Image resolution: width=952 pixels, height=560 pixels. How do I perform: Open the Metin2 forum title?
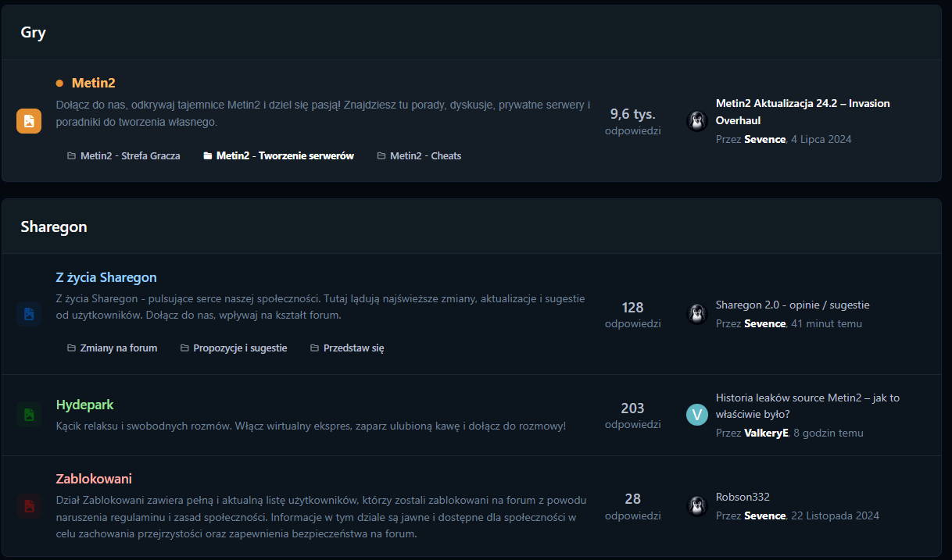tap(93, 83)
